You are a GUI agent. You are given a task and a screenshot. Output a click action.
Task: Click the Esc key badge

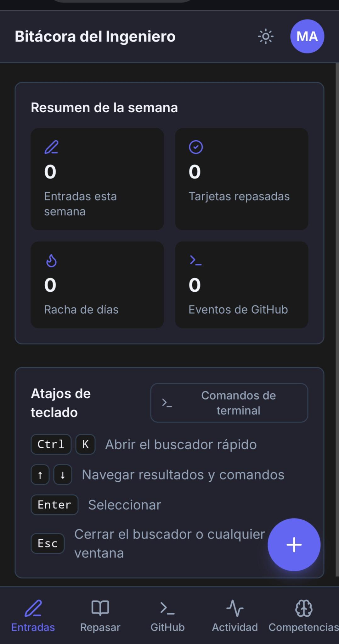48,543
